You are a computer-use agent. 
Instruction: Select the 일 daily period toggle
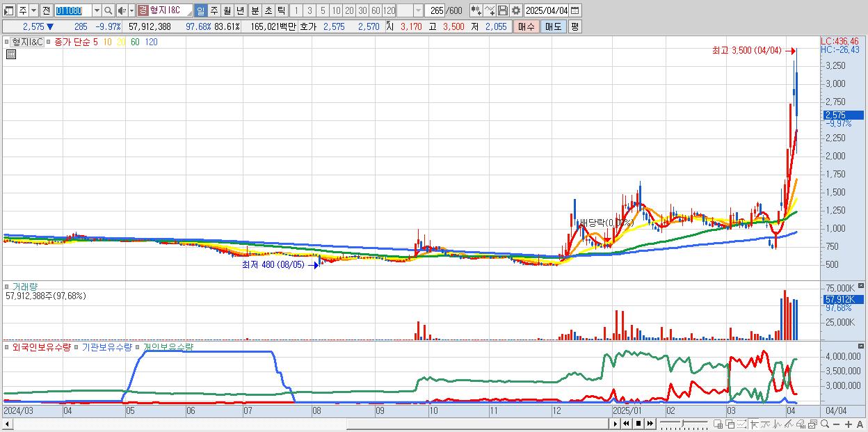(x=201, y=10)
